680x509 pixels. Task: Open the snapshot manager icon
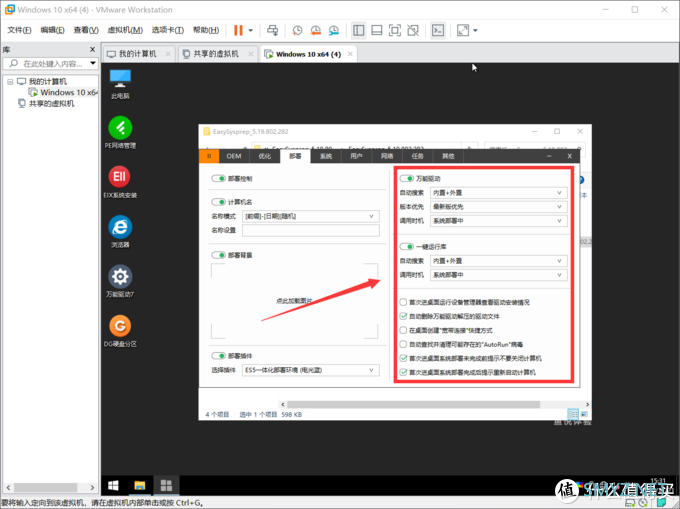coord(333,30)
